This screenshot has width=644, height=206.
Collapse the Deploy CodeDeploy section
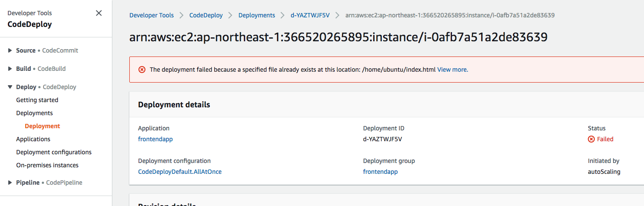click(x=10, y=87)
